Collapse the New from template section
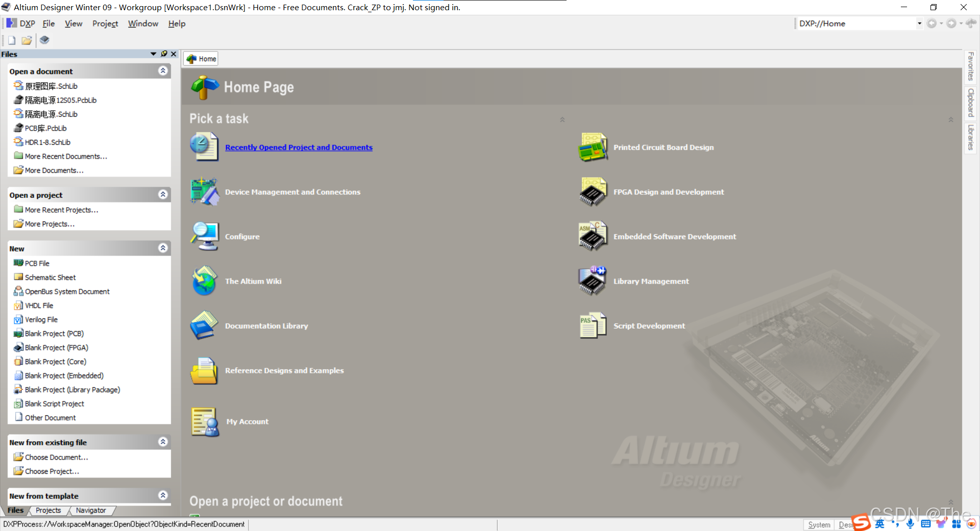980x531 pixels. [163, 495]
